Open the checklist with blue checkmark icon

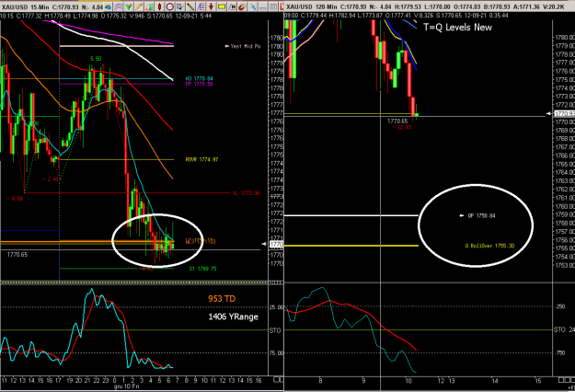coord(180,6)
